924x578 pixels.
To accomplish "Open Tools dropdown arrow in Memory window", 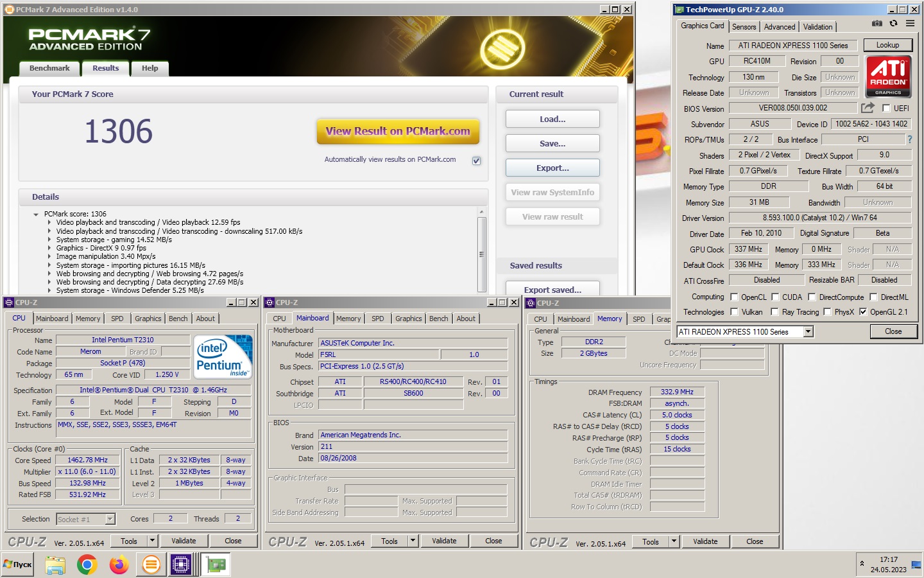I will (674, 541).
